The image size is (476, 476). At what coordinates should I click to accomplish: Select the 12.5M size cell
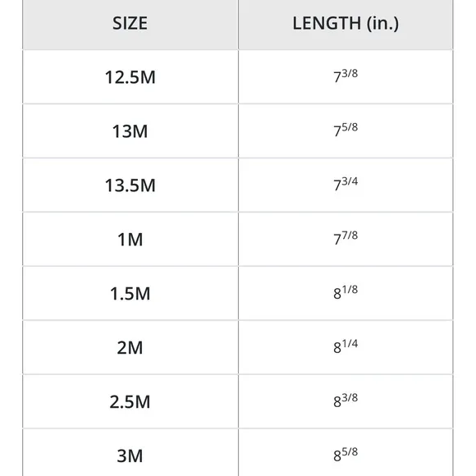pos(130,77)
